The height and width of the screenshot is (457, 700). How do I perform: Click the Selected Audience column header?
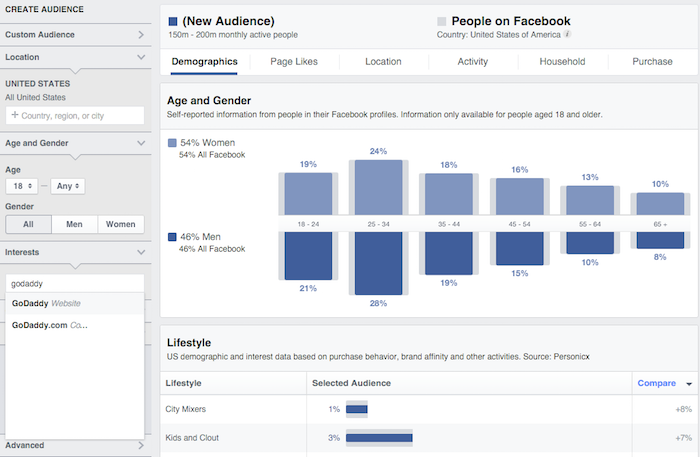click(x=351, y=383)
